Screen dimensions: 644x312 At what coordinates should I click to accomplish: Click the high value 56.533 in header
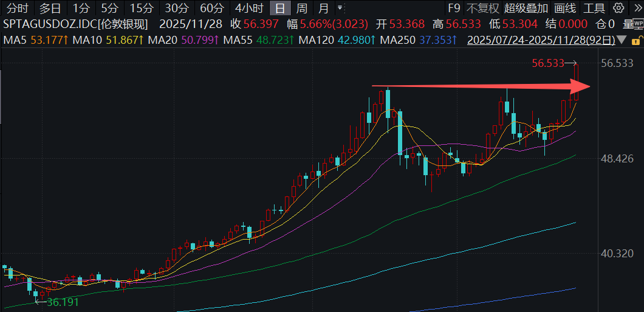463,24
